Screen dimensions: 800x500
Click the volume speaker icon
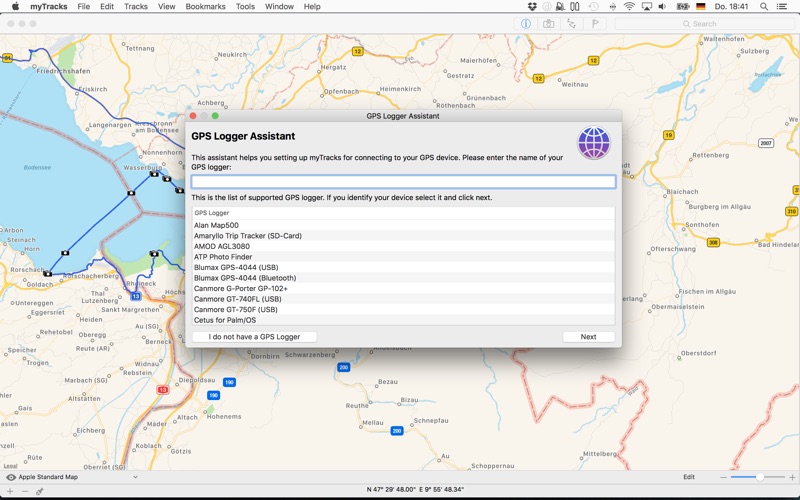click(662, 7)
